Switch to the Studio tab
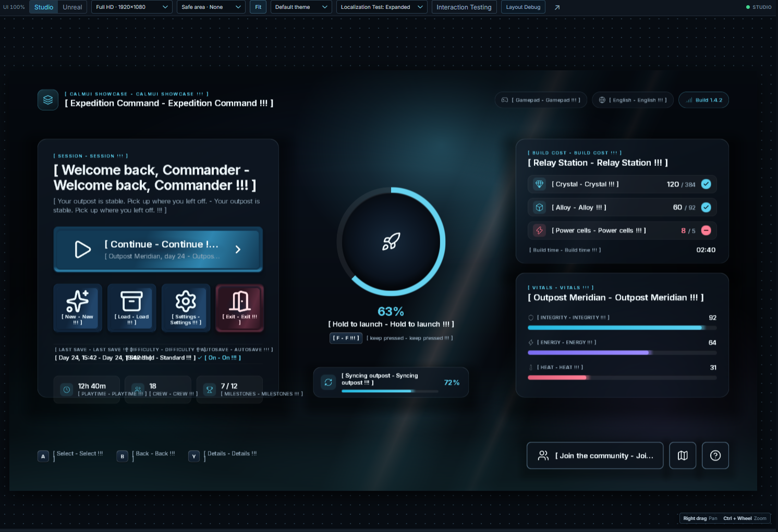Image resolution: width=778 pixels, height=532 pixels. pos(44,7)
